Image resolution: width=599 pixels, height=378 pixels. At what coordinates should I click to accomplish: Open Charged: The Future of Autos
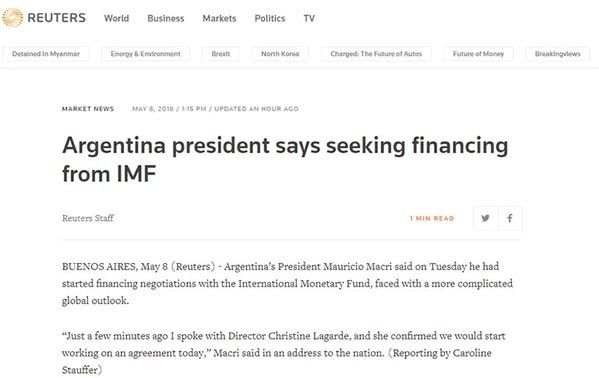376,54
